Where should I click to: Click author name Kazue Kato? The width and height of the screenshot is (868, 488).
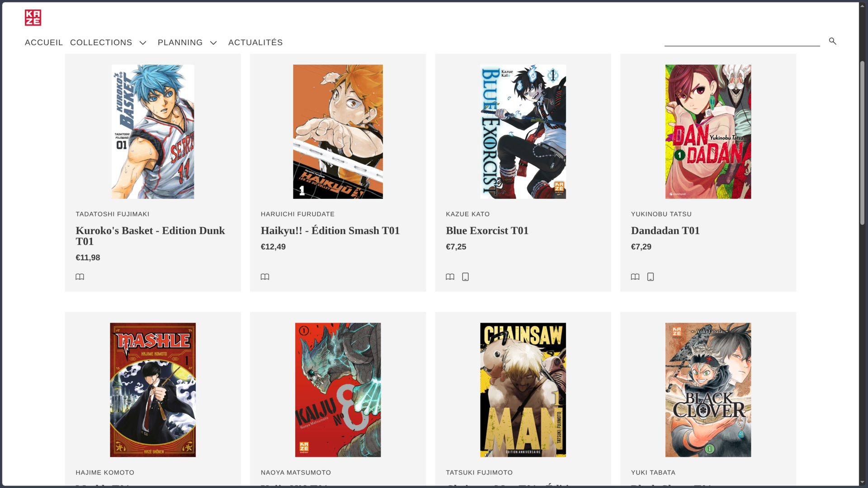pyautogui.click(x=468, y=214)
